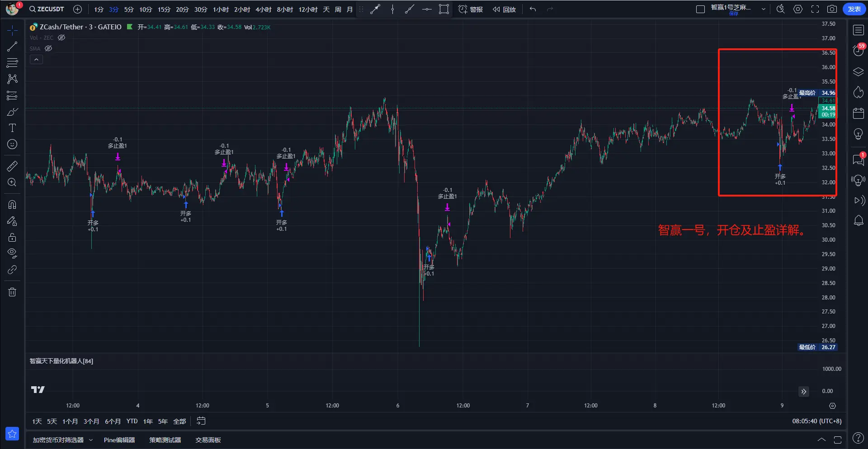Select the trend line tool in left sidebar
Image resolution: width=868 pixels, height=449 pixels.
pos(12,47)
